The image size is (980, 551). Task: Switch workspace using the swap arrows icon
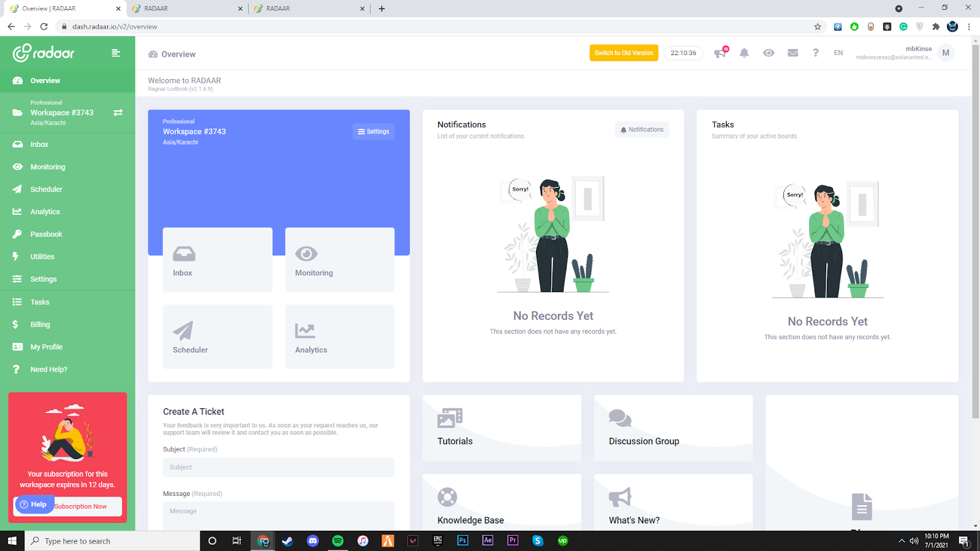118,113
